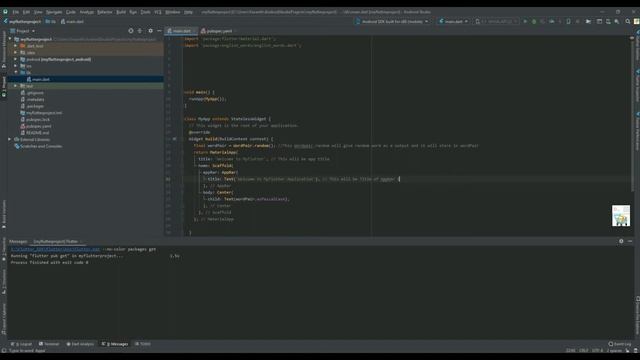Open the View menu

[38, 12]
